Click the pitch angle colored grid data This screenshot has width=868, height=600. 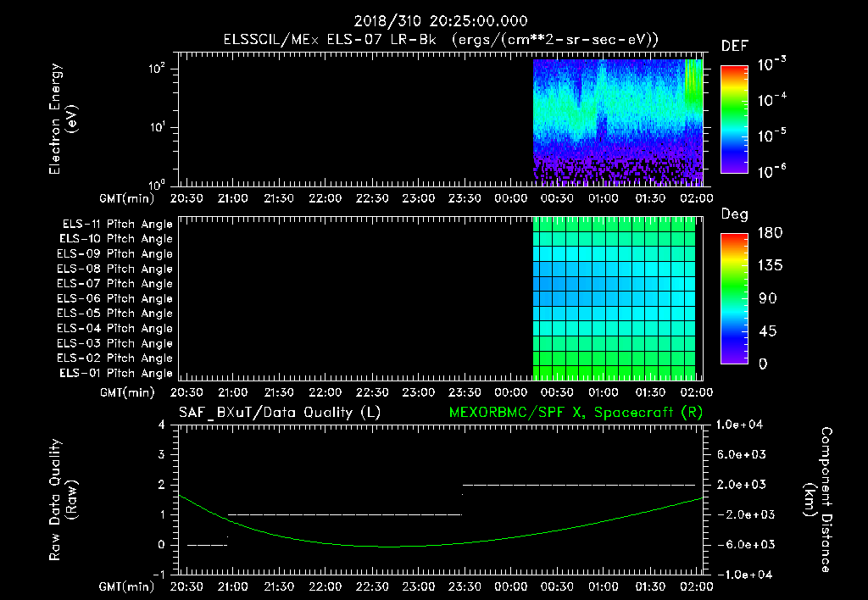614,298
